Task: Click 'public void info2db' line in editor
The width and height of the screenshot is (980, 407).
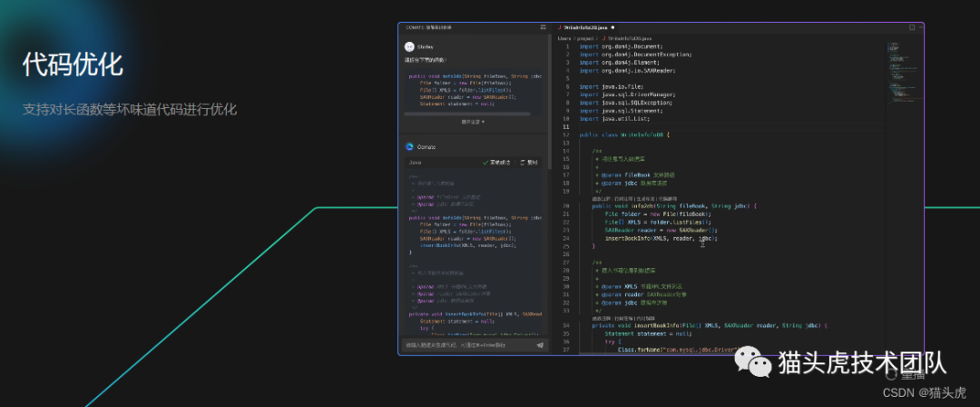Action: click(674, 206)
